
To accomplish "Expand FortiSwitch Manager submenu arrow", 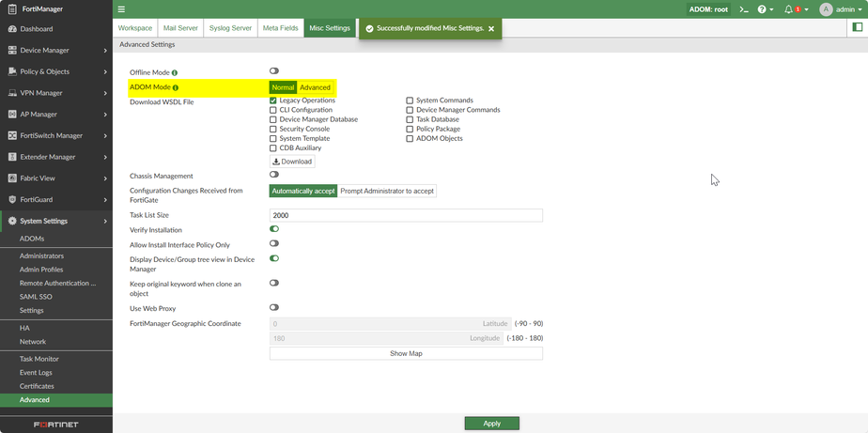I will [x=105, y=135].
